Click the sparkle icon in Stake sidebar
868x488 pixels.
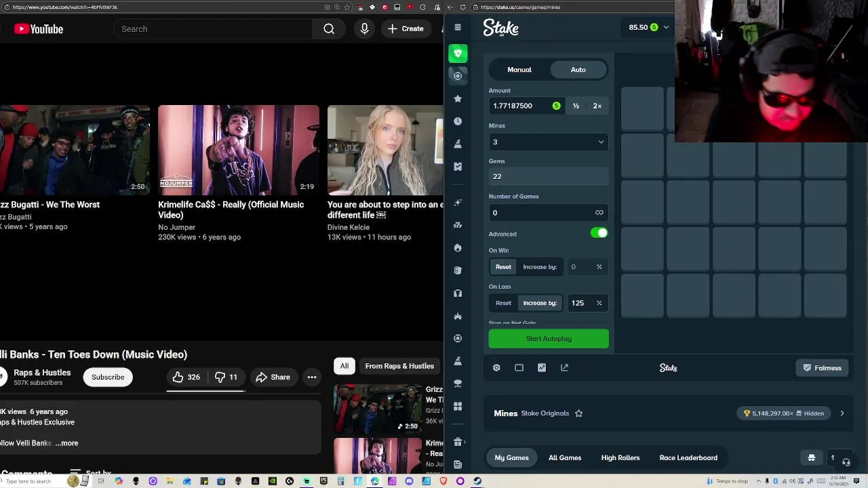[458, 203]
